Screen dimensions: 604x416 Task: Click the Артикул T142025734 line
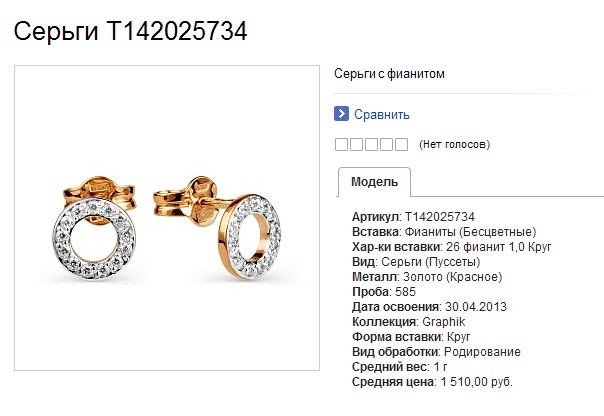coord(413,217)
